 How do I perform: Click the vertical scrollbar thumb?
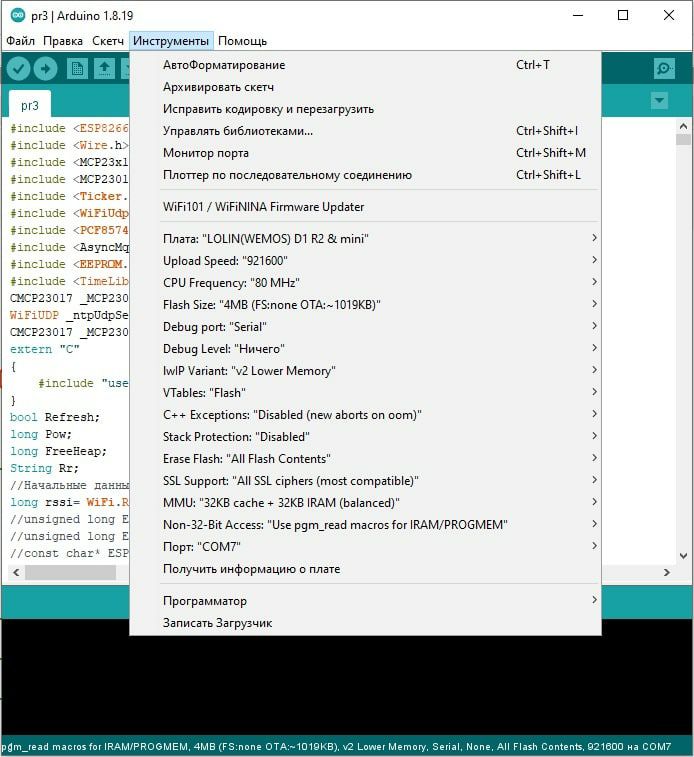coord(683,140)
